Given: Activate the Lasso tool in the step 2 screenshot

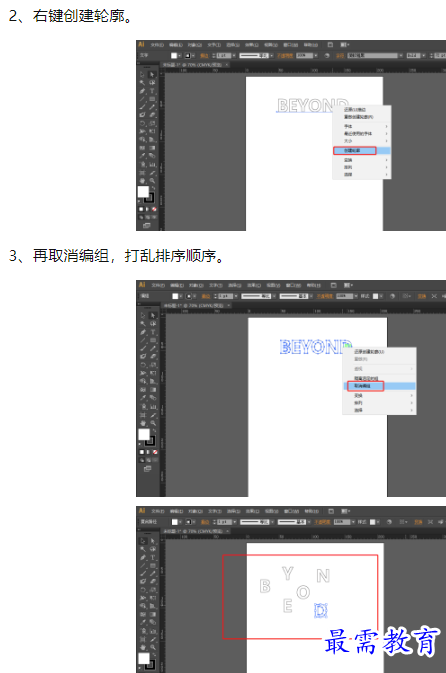Looking at the screenshot, I should [152, 82].
